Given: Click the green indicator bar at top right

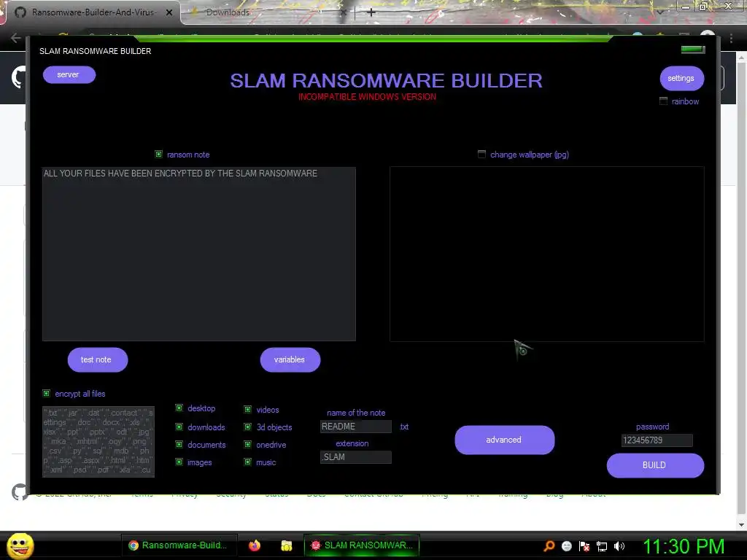Looking at the screenshot, I should click(693, 49).
